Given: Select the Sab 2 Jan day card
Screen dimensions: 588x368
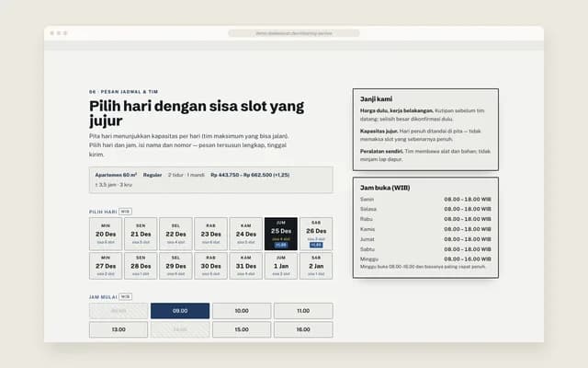Looking at the screenshot, I should tap(316, 266).
